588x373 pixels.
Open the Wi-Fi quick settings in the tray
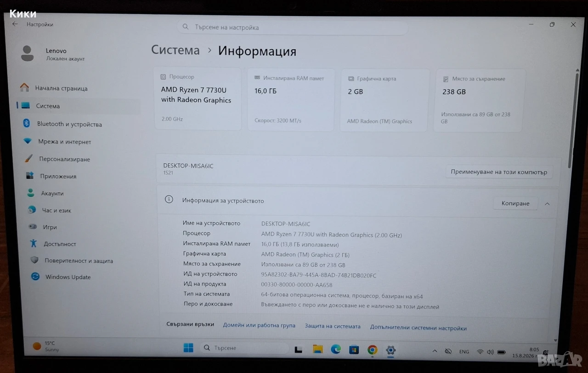480,352
